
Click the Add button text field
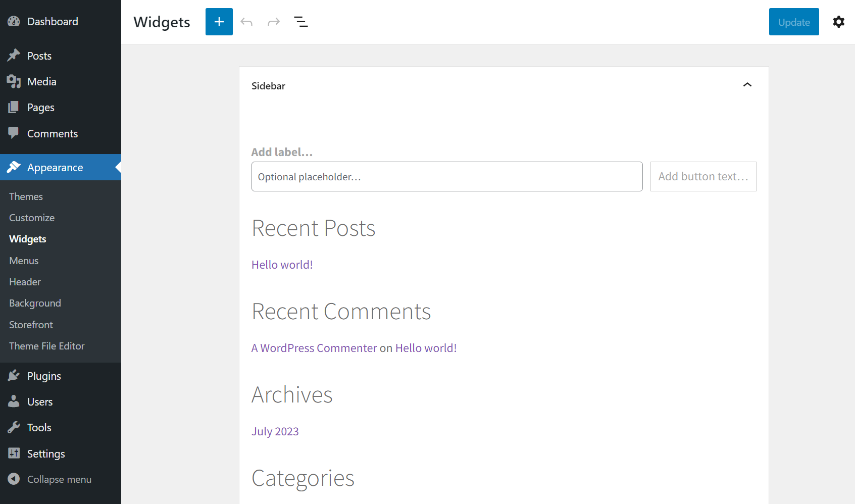[703, 176]
